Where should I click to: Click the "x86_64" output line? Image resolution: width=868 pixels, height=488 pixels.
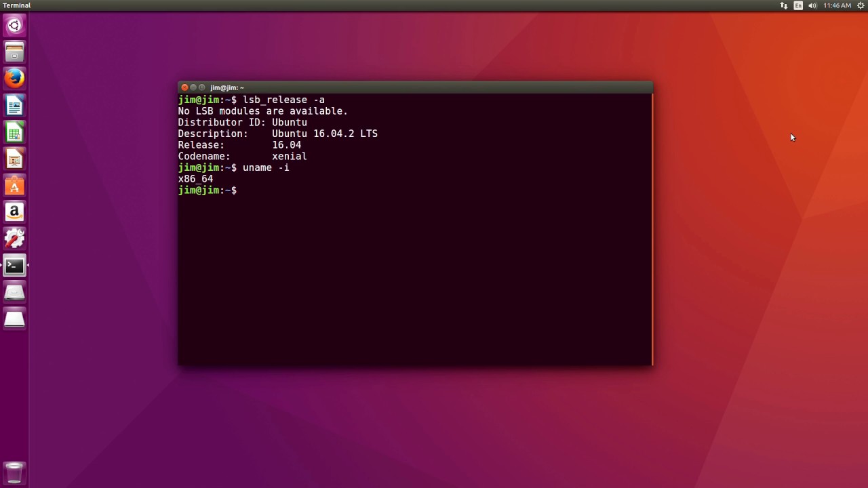[195, 179]
